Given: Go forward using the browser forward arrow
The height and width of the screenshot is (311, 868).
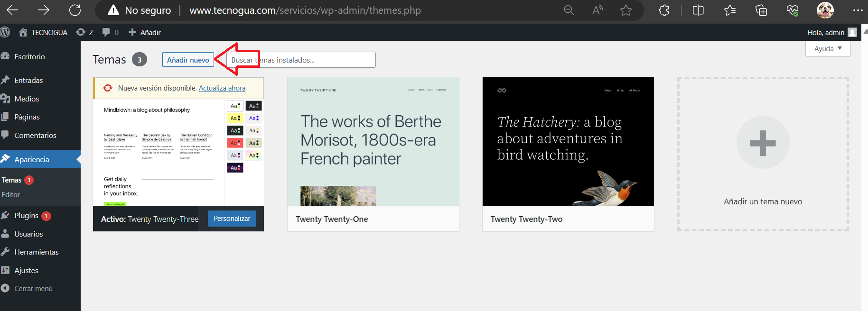Looking at the screenshot, I should click(x=44, y=10).
